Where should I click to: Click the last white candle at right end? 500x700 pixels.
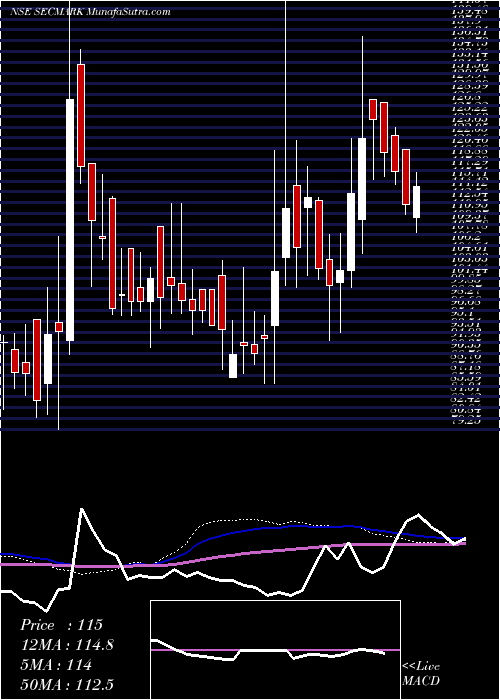pos(417,202)
